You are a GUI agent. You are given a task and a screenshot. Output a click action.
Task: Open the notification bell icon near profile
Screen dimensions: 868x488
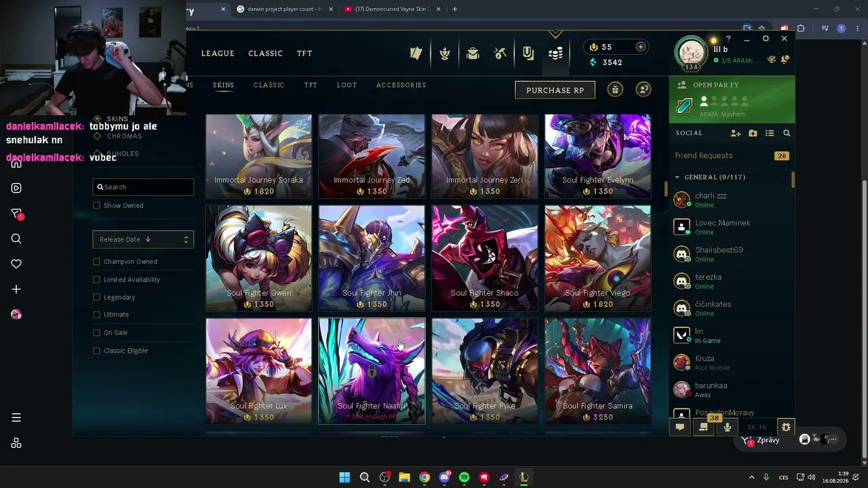(x=785, y=60)
